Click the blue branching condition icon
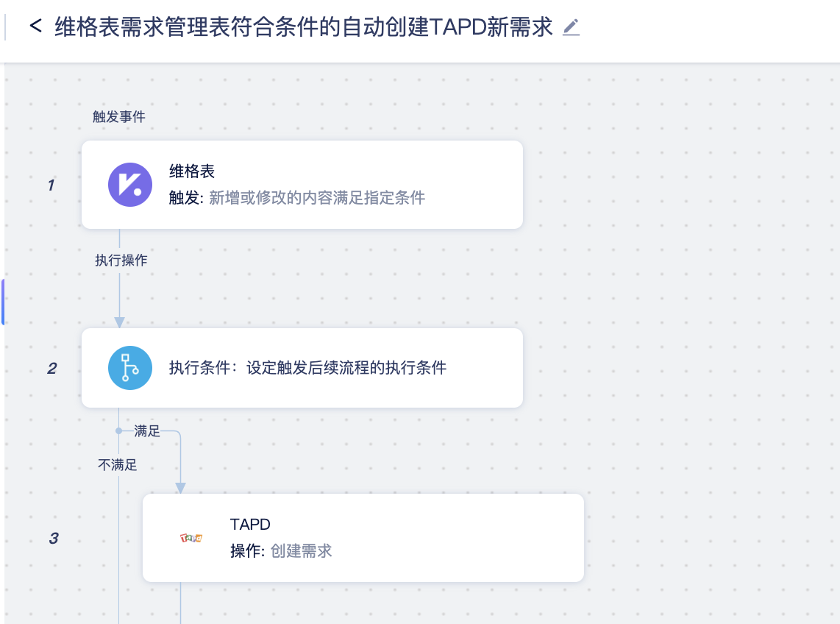The height and width of the screenshot is (624, 840). point(130,368)
